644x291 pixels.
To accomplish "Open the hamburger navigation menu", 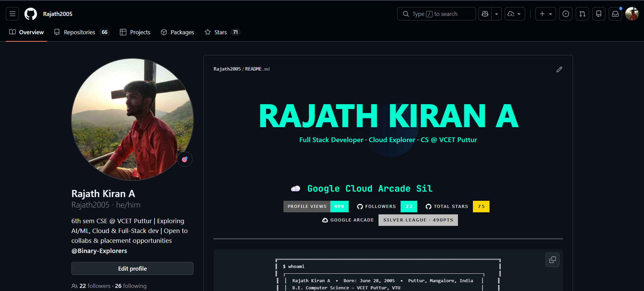I will (12, 14).
